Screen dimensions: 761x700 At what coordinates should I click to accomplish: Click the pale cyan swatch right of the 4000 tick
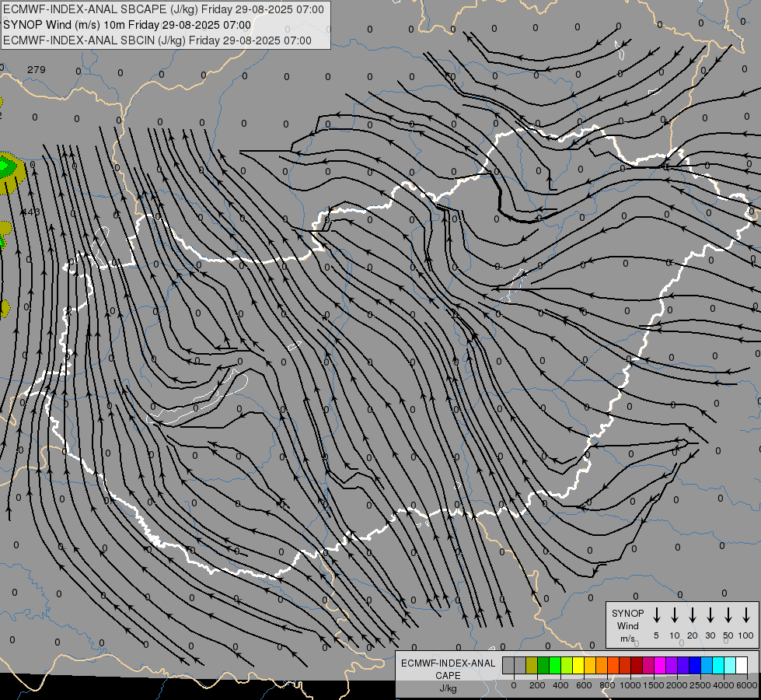[x=731, y=665]
